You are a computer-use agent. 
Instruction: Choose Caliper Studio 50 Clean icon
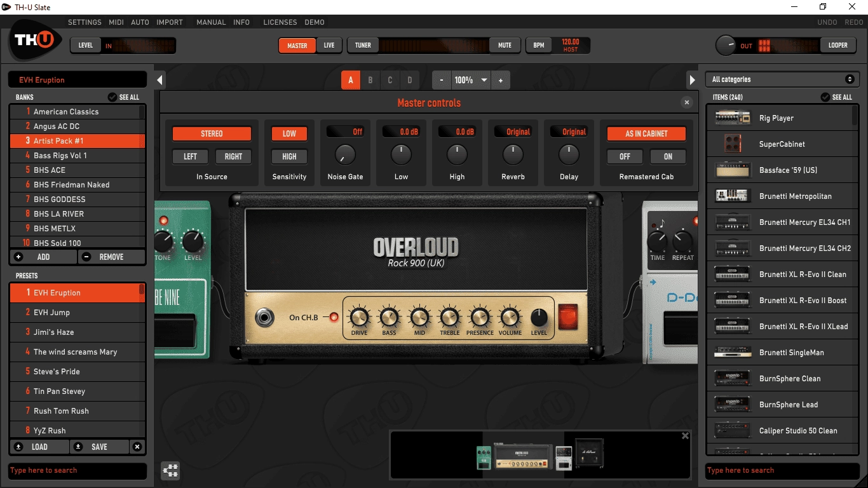[732, 430]
